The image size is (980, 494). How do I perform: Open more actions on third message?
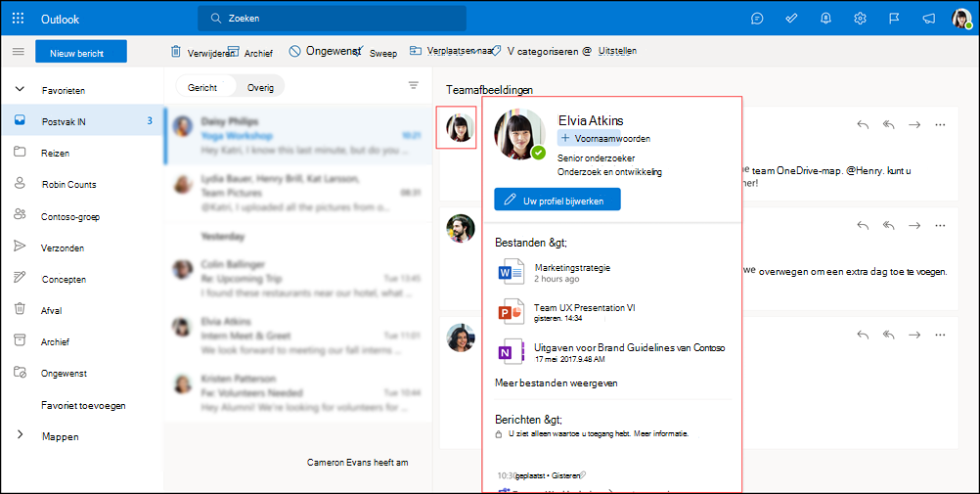940,335
